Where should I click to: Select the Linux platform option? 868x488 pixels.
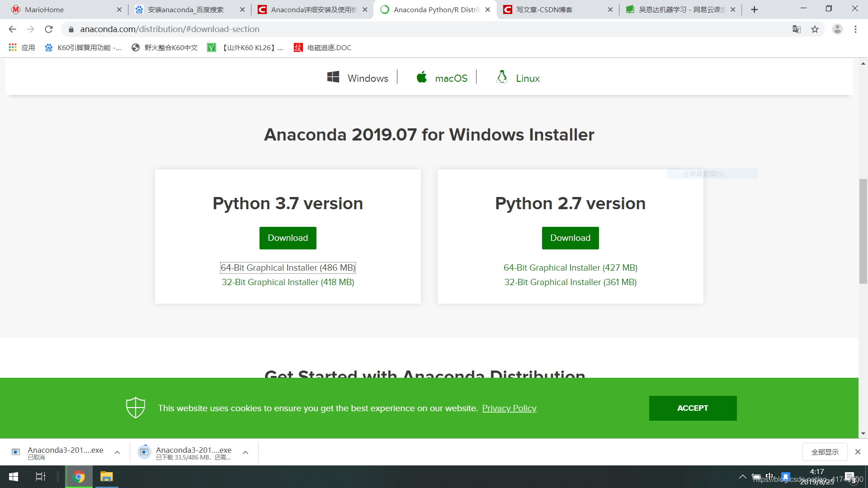tap(518, 78)
